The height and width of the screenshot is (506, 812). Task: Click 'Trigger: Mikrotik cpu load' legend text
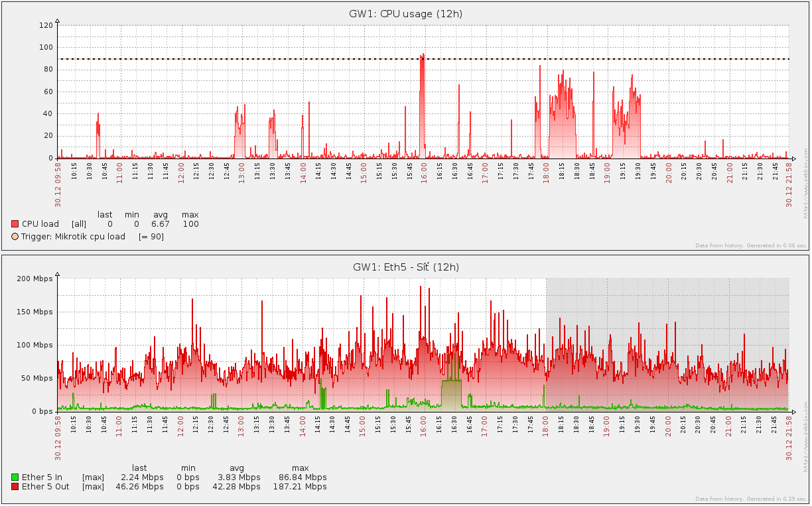tap(73, 237)
